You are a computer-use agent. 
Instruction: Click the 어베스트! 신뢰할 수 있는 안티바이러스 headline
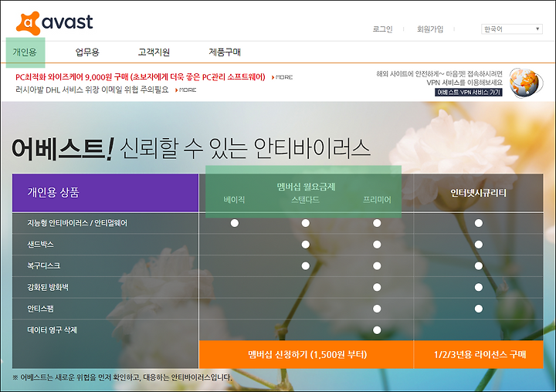191,148
